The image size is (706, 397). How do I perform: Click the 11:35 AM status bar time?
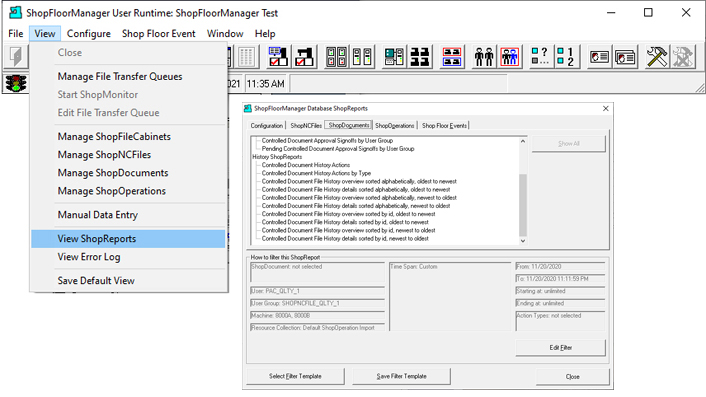tap(266, 84)
